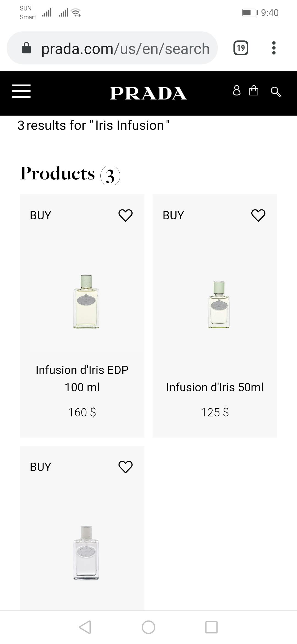Screen dimensions: 297x644
Task: Tap the prada.com address bar
Action: pyautogui.click(x=125, y=49)
